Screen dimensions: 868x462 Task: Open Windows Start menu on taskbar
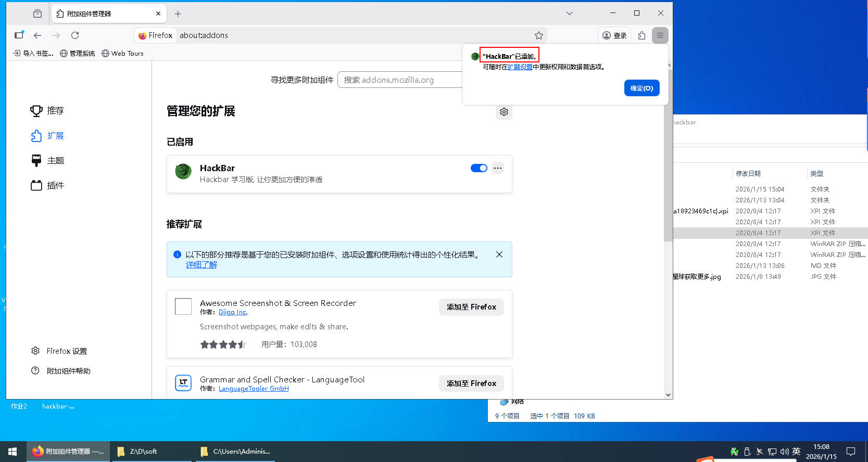[12, 451]
